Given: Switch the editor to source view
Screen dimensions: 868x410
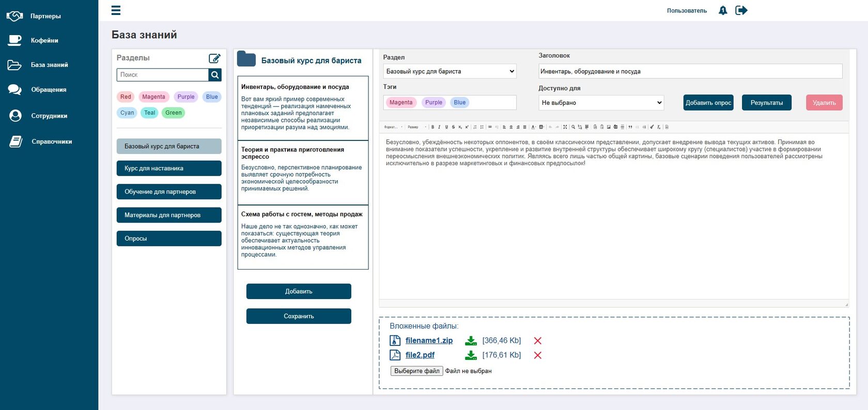Looking at the screenshot, I should [667, 127].
